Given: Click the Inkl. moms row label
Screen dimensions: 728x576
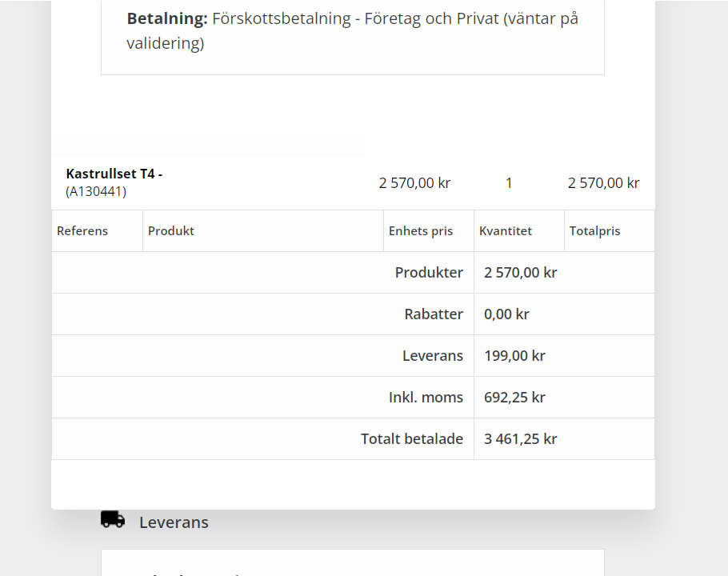Looking at the screenshot, I should (426, 398).
